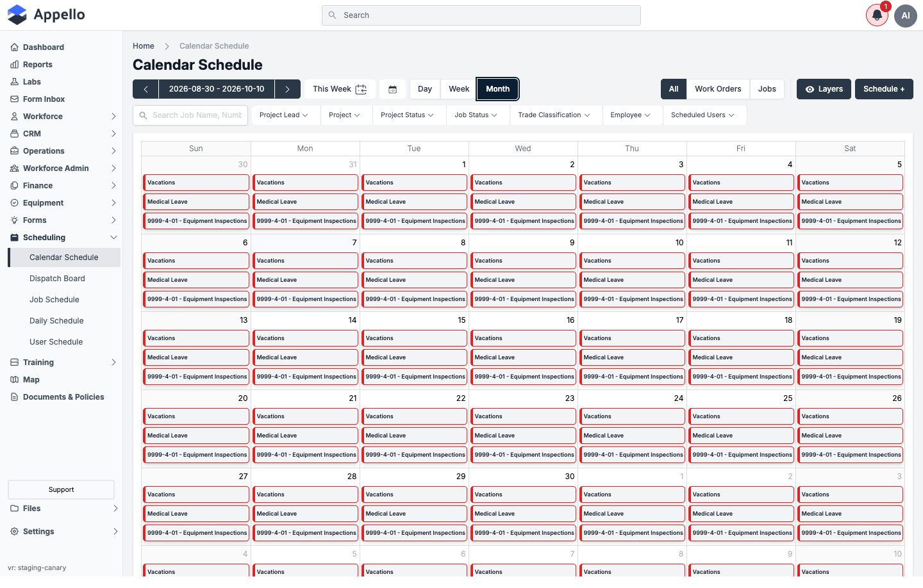The image size is (923, 588).
Task: Open the Employee filter dropdown
Action: pyautogui.click(x=630, y=115)
